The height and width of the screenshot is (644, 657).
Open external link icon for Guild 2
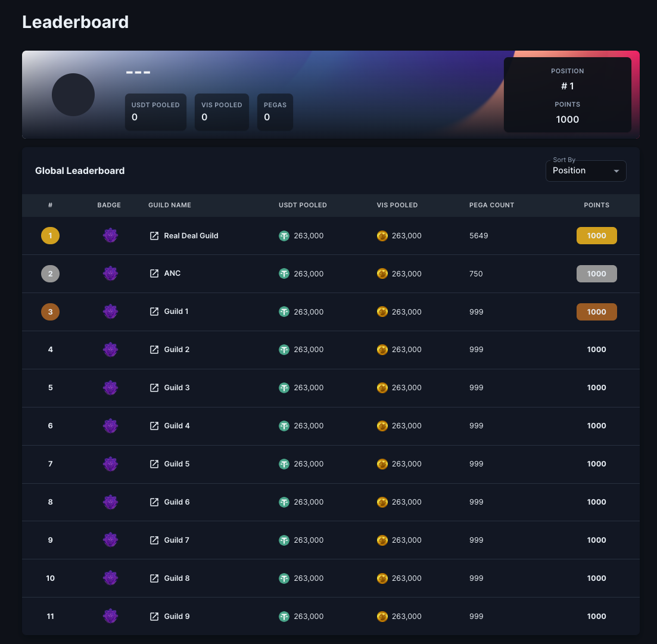click(154, 350)
